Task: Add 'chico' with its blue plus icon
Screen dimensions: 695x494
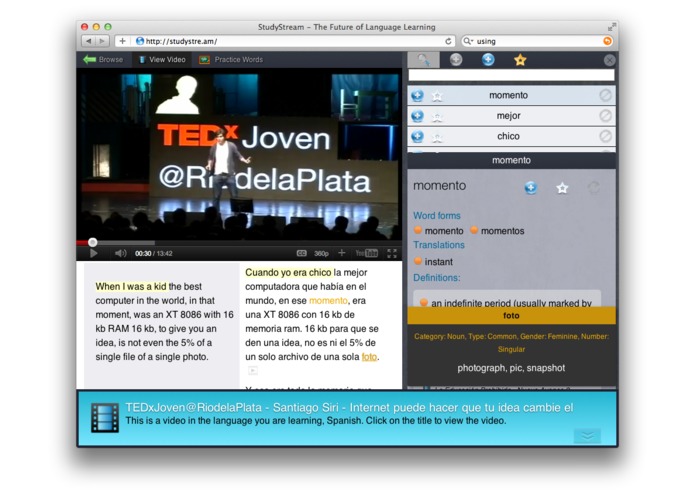Action: [417, 136]
